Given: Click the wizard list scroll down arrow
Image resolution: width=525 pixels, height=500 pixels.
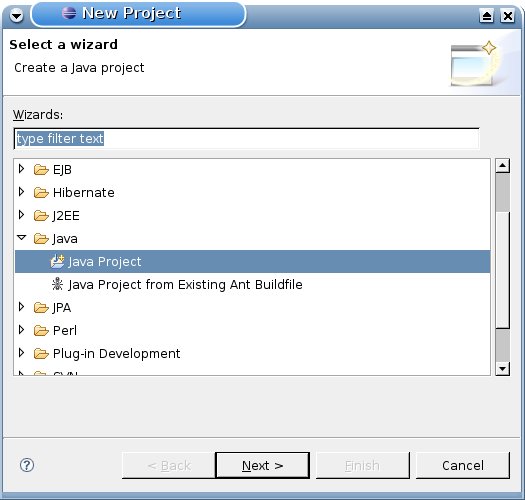Looking at the screenshot, I should 503,369.
